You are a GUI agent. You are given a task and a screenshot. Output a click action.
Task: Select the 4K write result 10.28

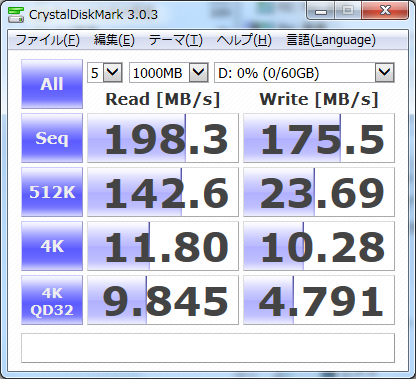[x=319, y=246]
